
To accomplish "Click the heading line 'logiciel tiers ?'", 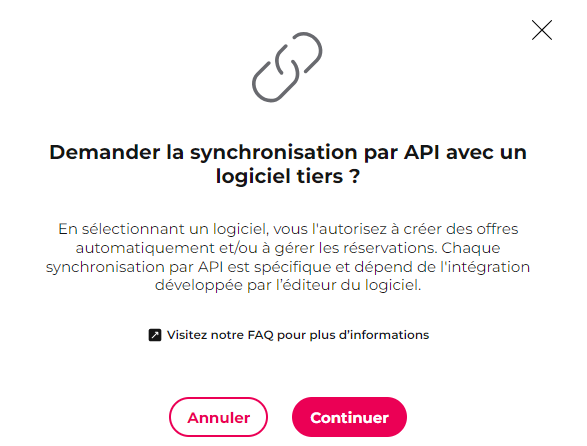I will point(288,176).
